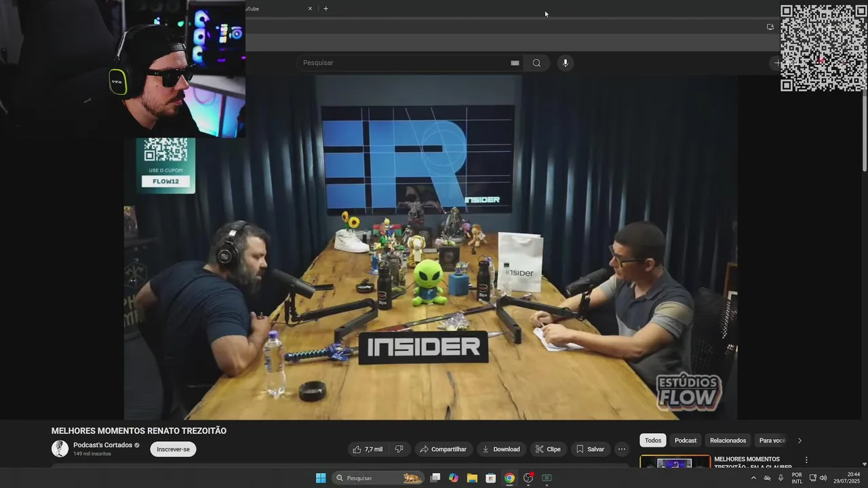Like the video with 7,7 mil likes
Screen dimensions: 868x488
367,449
